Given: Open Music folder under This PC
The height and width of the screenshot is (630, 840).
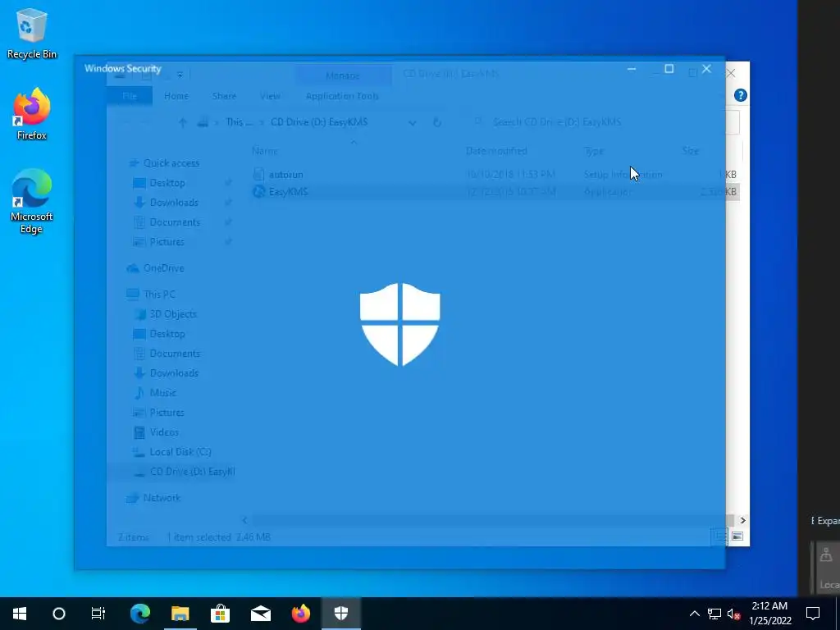Looking at the screenshot, I should click(x=163, y=393).
